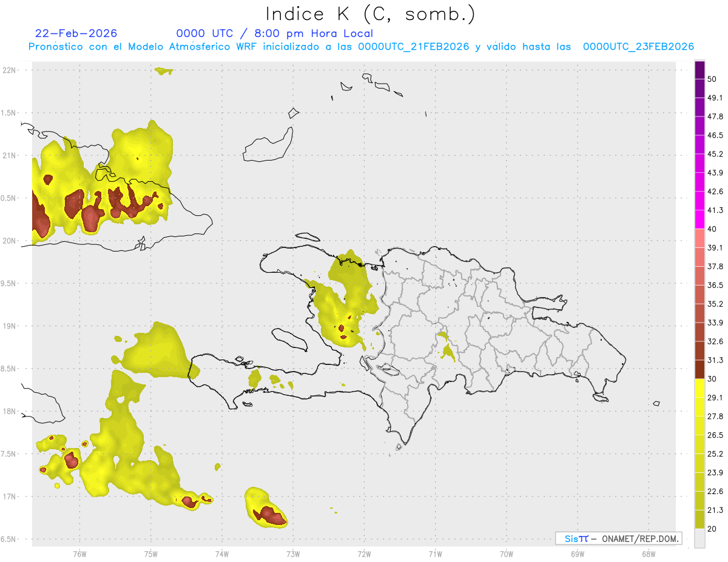This screenshot has height=562, width=728.
Task: Click the '37.8' colorbar value
Action: (x=716, y=266)
